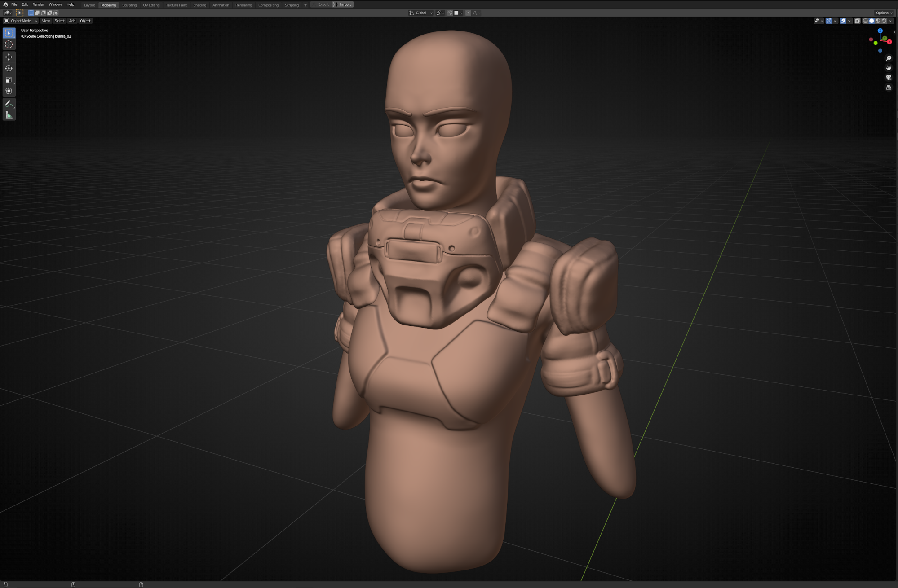Toggle snapping magnet icon
The width and height of the screenshot is (898, 588).
pyautogui.click(x=450, y=13)
